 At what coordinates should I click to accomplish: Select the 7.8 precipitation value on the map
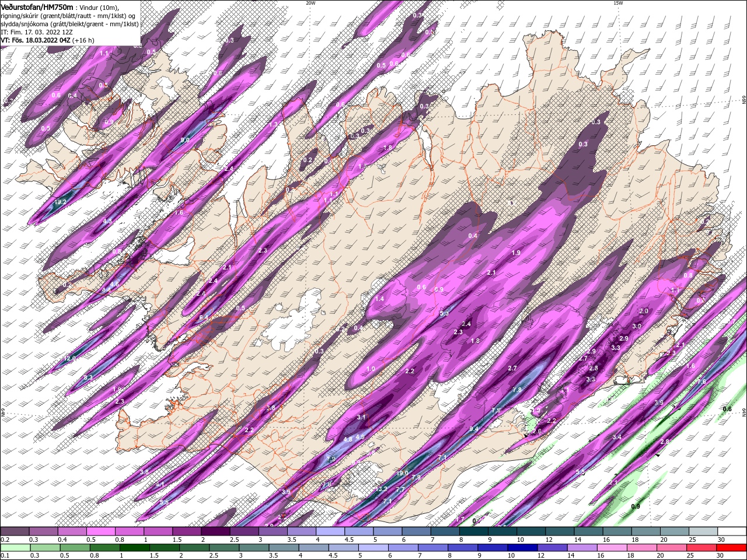pyautogui.click(x=517, y=390)
